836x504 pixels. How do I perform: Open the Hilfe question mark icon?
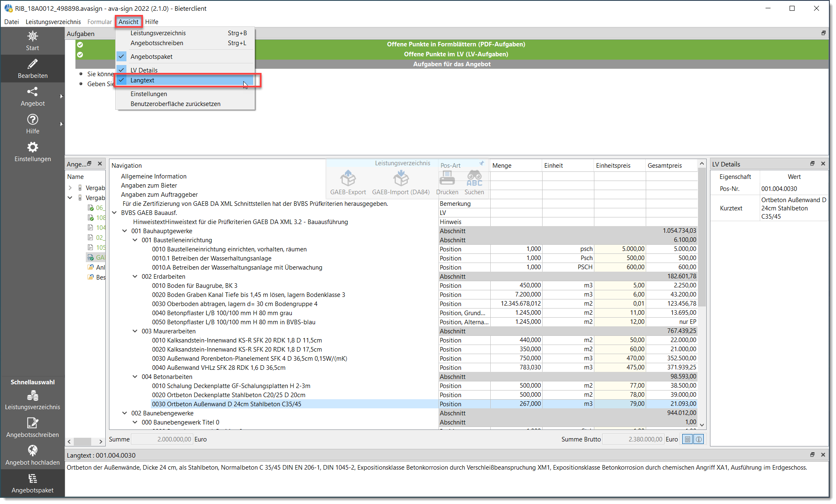pyautogui.click(x=32, y=124)
